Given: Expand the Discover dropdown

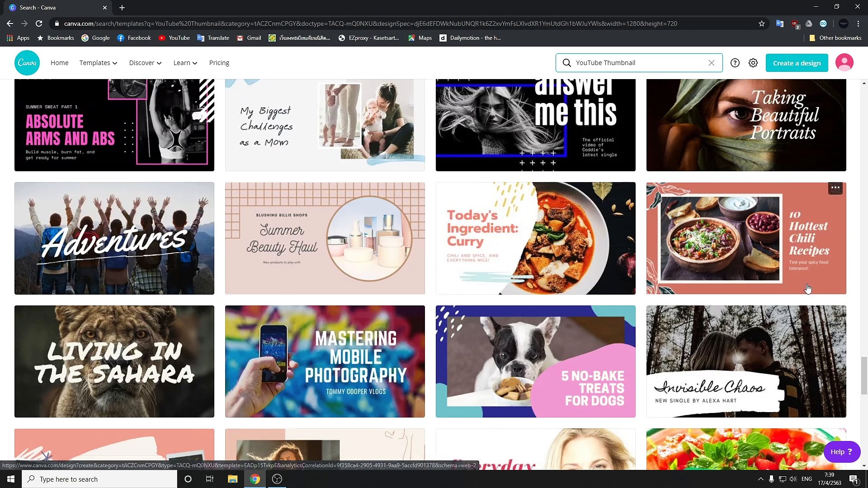Looking at the screenshot, I should [x=145, y=62].
